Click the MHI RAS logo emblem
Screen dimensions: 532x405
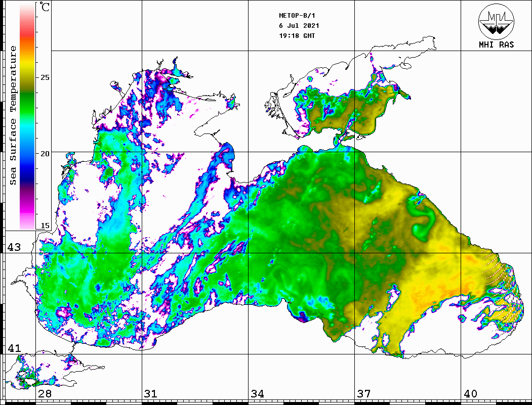496,21
